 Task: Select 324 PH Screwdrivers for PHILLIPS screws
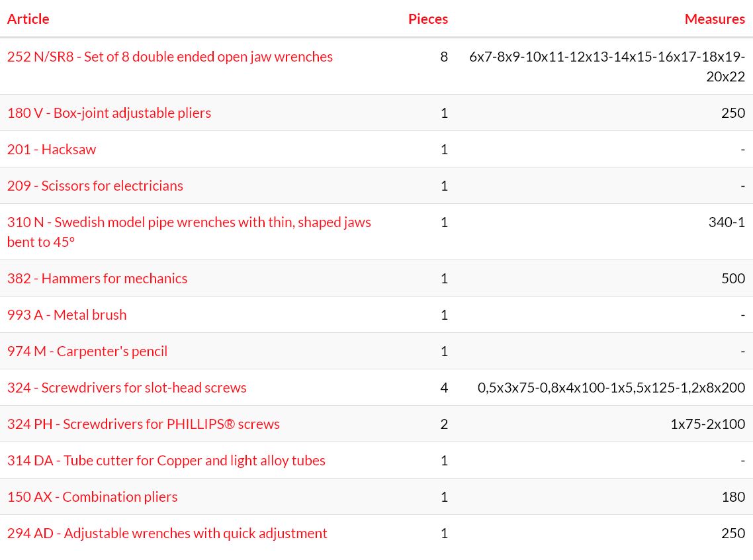pos(143,424)
